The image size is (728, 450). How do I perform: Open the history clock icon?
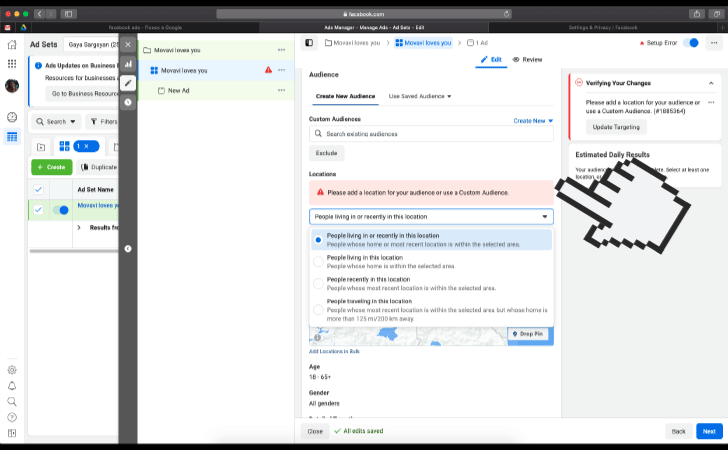pyautogui.click(x=128, y=102)
